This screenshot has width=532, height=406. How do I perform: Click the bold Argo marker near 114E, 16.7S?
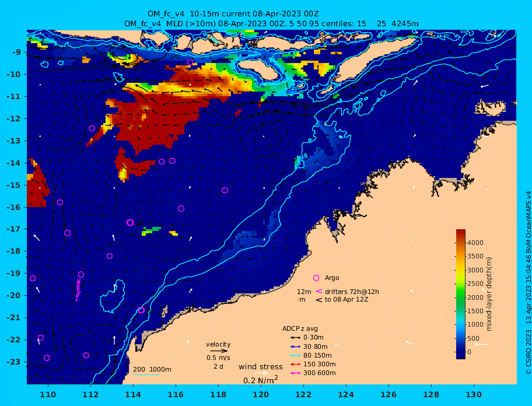point(130,222)
